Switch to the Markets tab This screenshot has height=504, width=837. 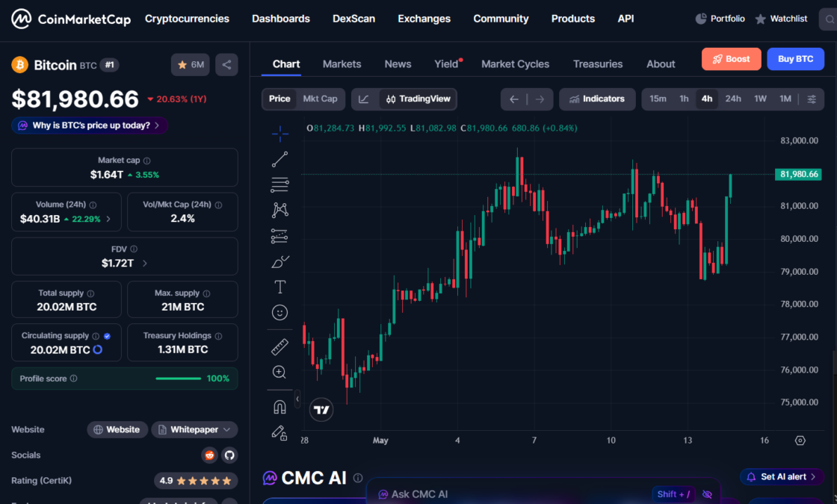[342, 64]
